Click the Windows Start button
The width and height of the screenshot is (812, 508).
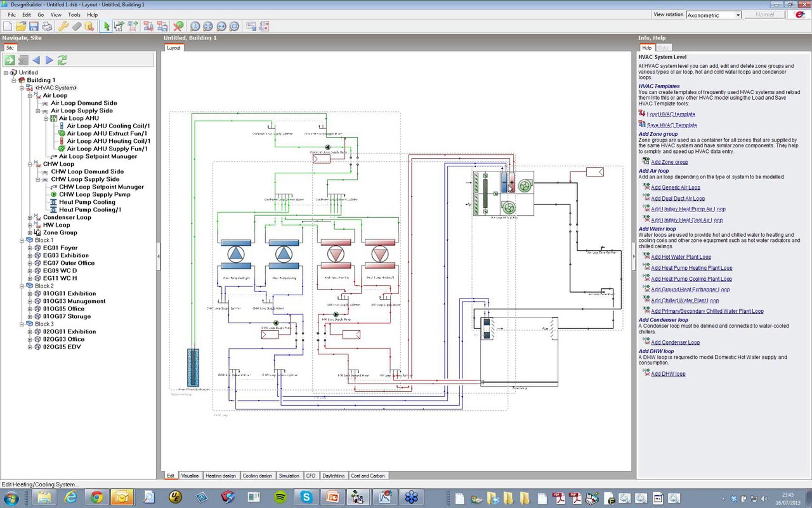coord(11,498)
